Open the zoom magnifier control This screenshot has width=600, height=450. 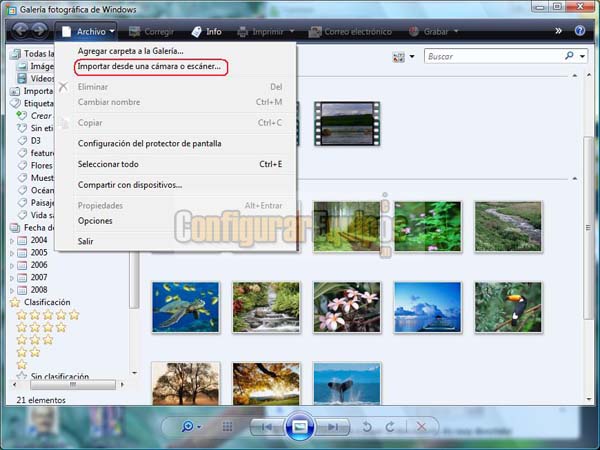tap(191, 426)
